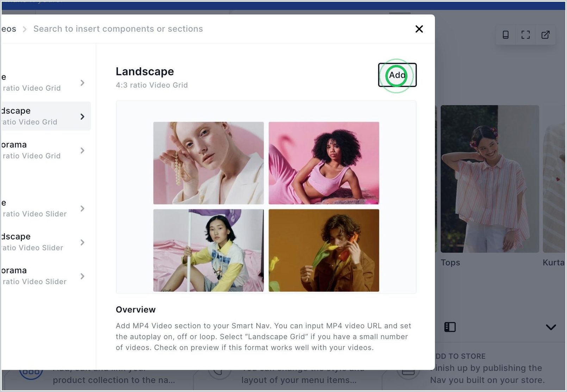Collapse the panel with the down chevron
This screenshot has width=567, height=392.
pos(551,327)
